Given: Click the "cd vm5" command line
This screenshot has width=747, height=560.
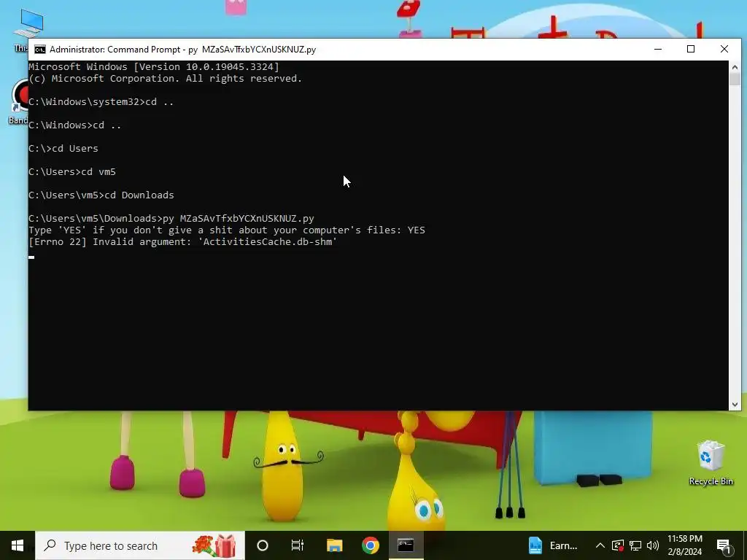Looking at the screenshot, I should click(72, 172).
